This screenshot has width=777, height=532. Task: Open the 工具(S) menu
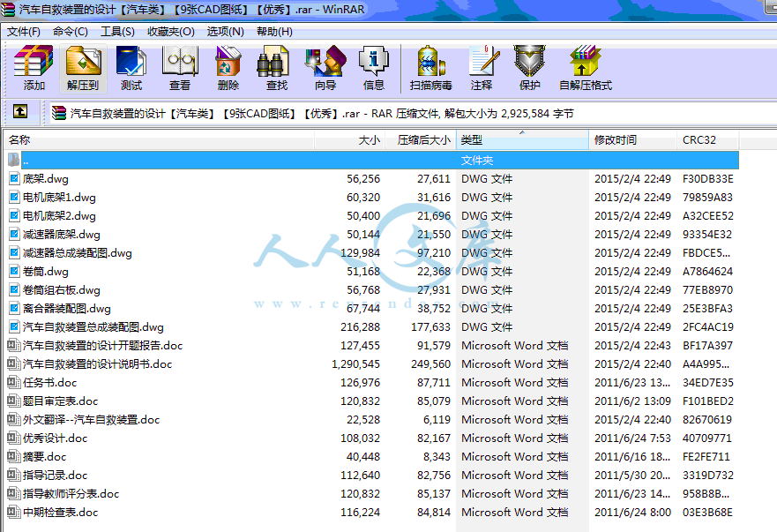[x=117, y=32]
